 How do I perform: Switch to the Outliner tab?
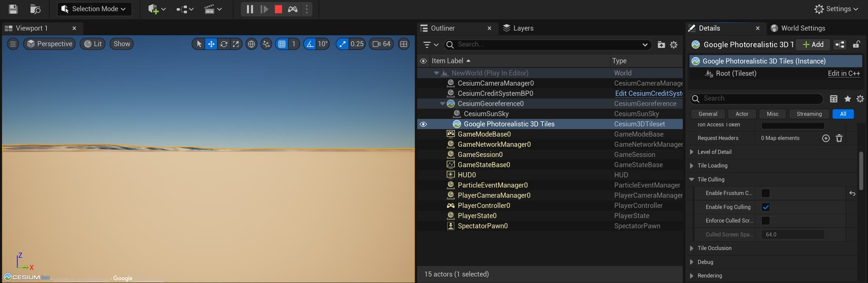point(442,28)
